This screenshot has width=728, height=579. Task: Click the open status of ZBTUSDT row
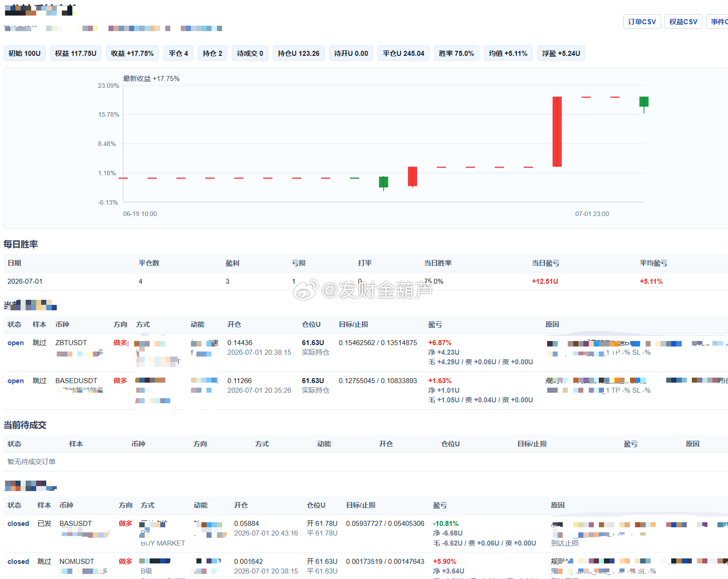(16, 342)
